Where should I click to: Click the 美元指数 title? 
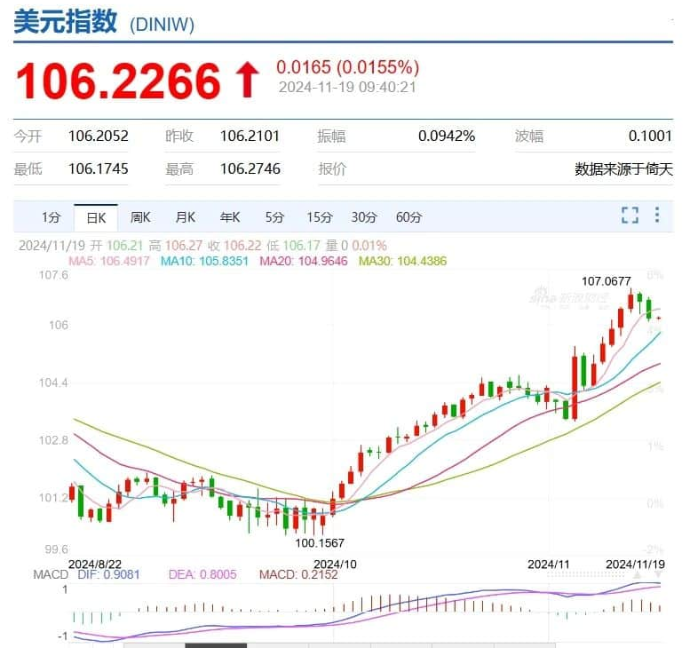(65, 23)
